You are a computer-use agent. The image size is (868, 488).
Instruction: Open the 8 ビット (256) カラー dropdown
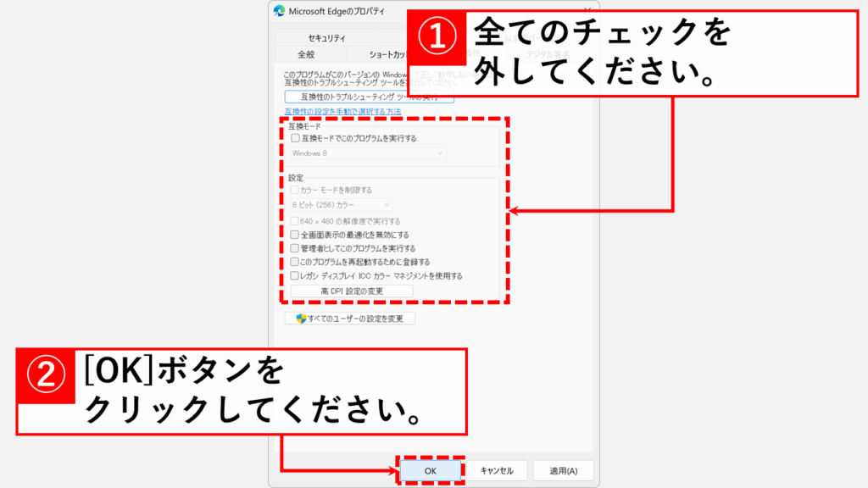point(342,205)
